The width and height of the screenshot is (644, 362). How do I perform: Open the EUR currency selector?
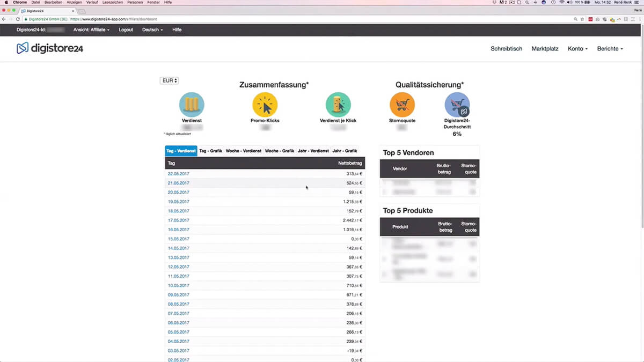tap(169, 80)
